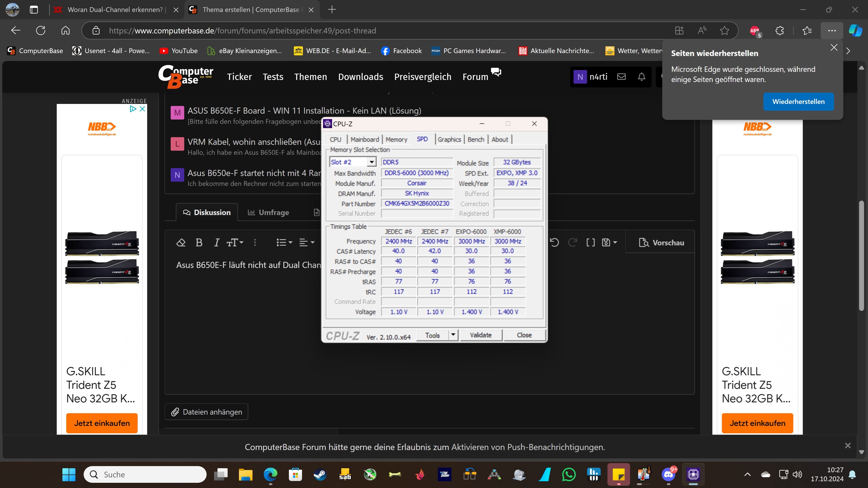Click the taskbar Suche search field
This screenshot has width=868, height=488.
tap(145, 474)
